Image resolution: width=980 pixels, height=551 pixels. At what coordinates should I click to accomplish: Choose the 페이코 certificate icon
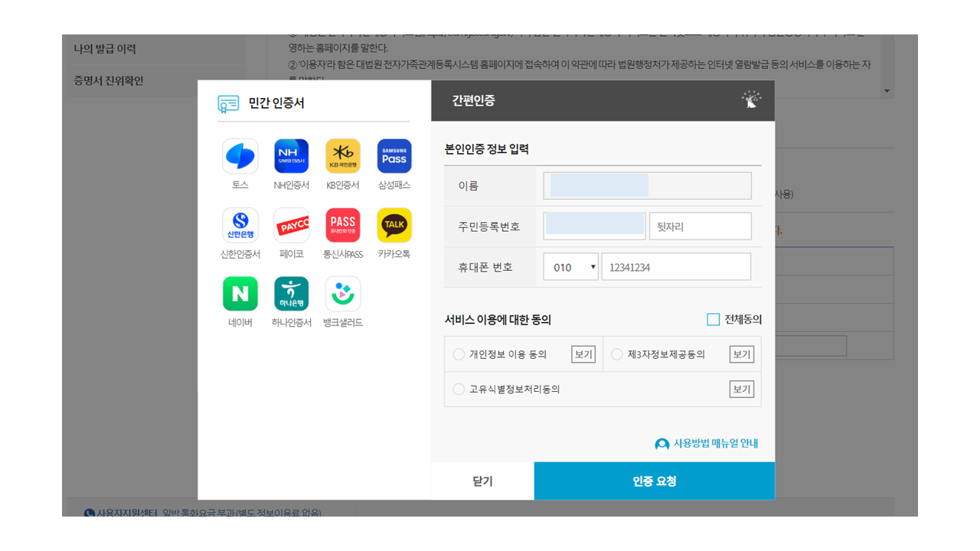[x=291, y=224]
